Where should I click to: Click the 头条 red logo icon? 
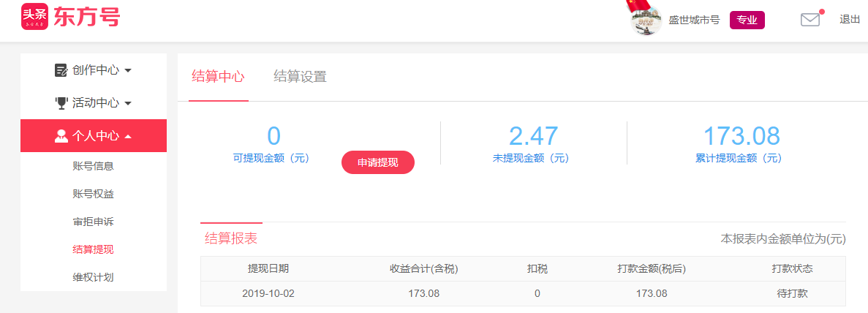[x=35, y=17]
